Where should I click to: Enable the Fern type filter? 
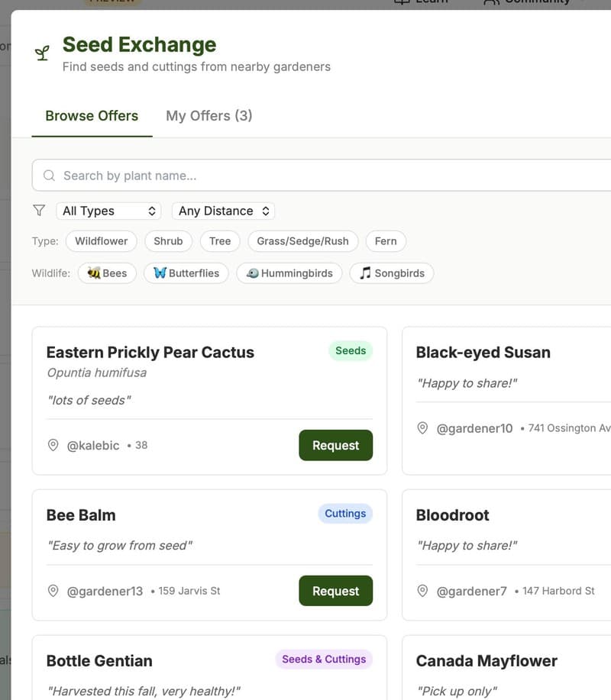tap(386, 240)
